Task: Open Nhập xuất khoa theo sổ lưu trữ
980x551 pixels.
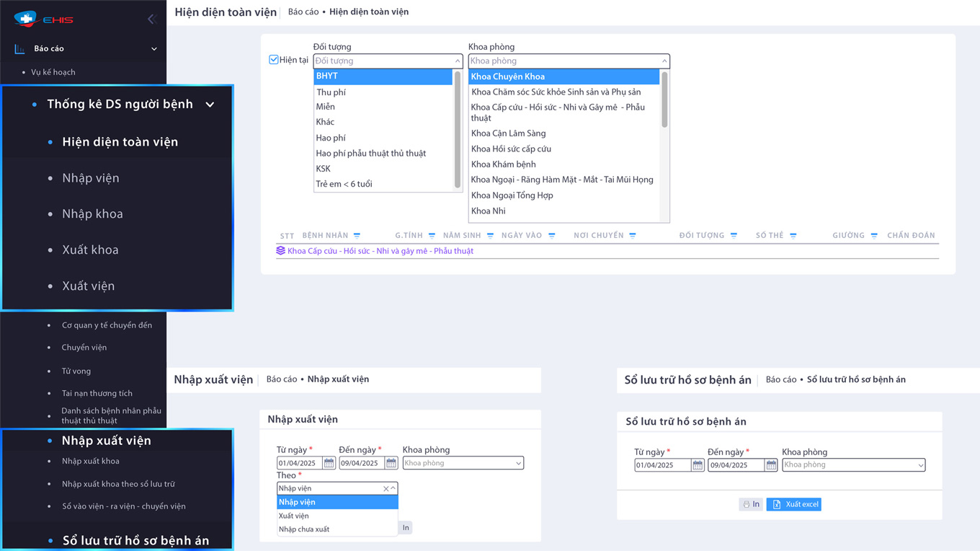Action: pyautogui.click(x=118, y=484)
